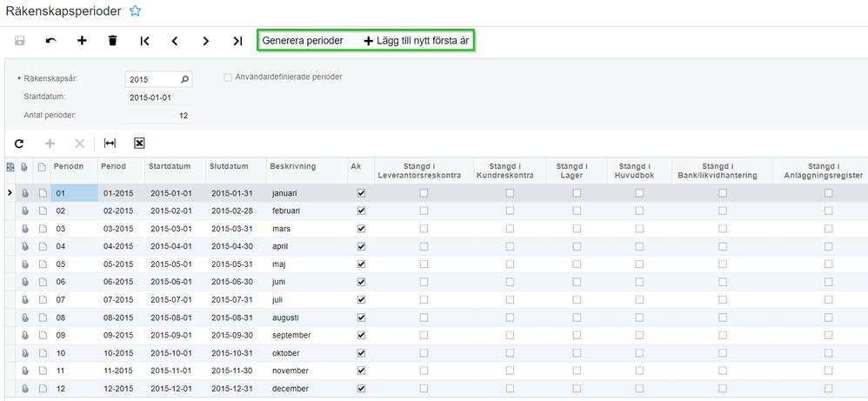
Task: Delete record using the trash icon
Action: coord(113,40)
